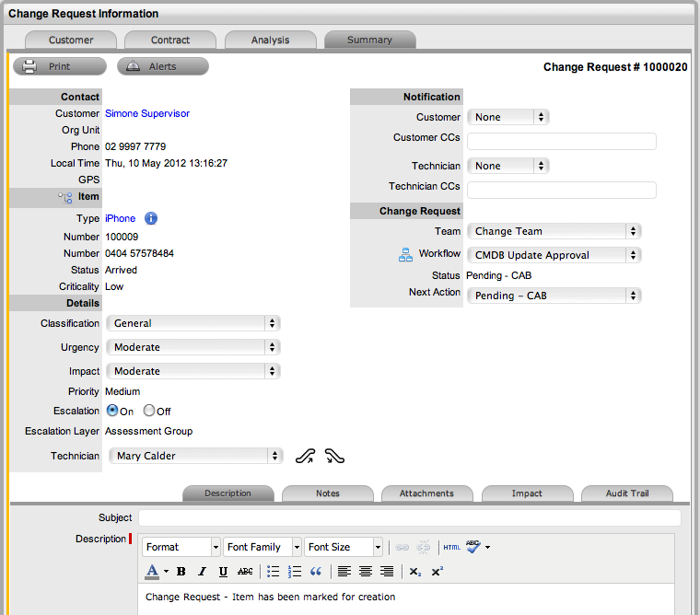Set Escalation to On

113,412
